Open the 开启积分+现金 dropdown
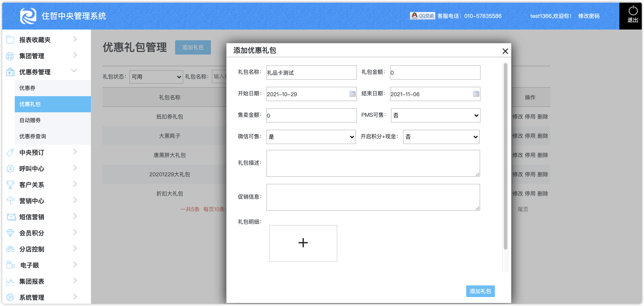The width and height of the screenshot is (644, 306). [x=441, y=137]
